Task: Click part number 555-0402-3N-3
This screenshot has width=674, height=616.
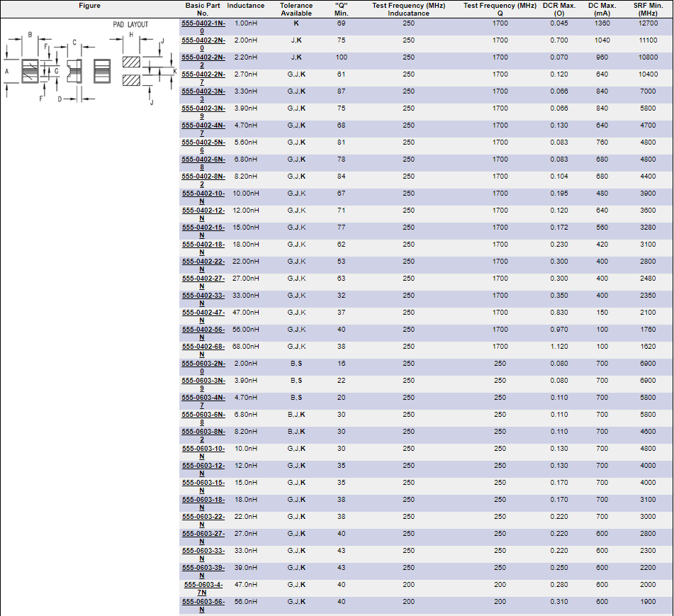Action: click(203, 91)
